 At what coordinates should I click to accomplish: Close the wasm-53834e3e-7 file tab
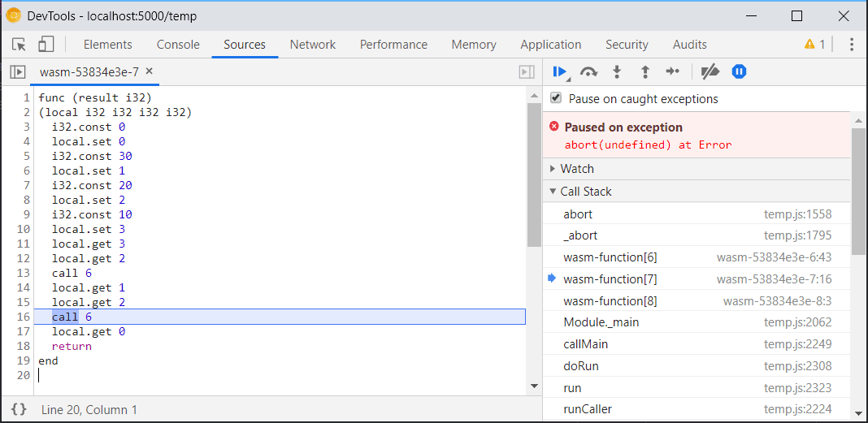click(x=149, y=71)
